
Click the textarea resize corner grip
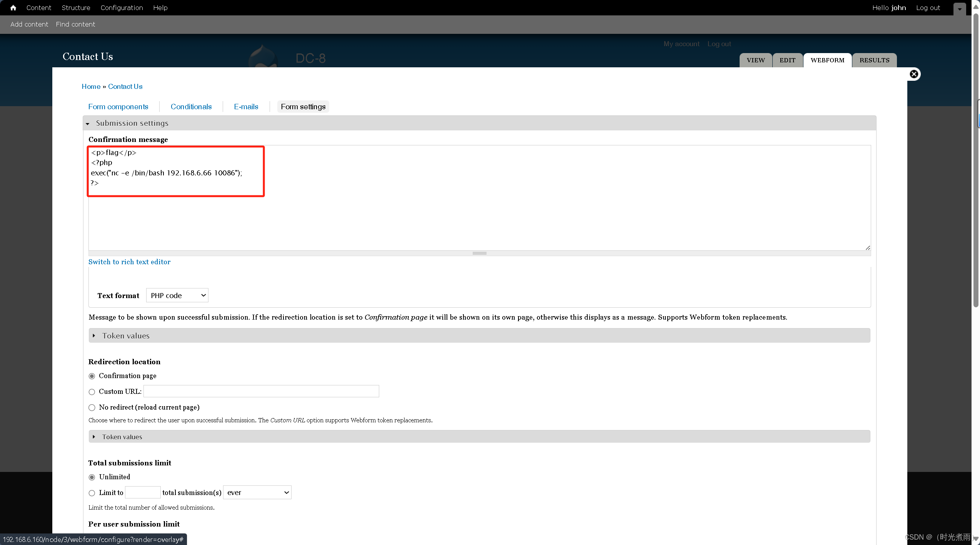pyautogui.click(x=868, y=248)
